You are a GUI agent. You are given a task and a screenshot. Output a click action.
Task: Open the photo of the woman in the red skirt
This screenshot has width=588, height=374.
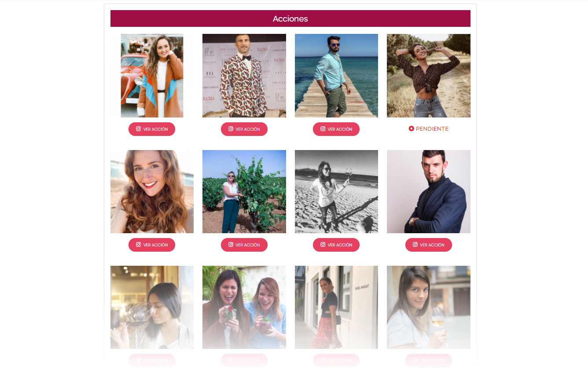[x=336, y=307]
